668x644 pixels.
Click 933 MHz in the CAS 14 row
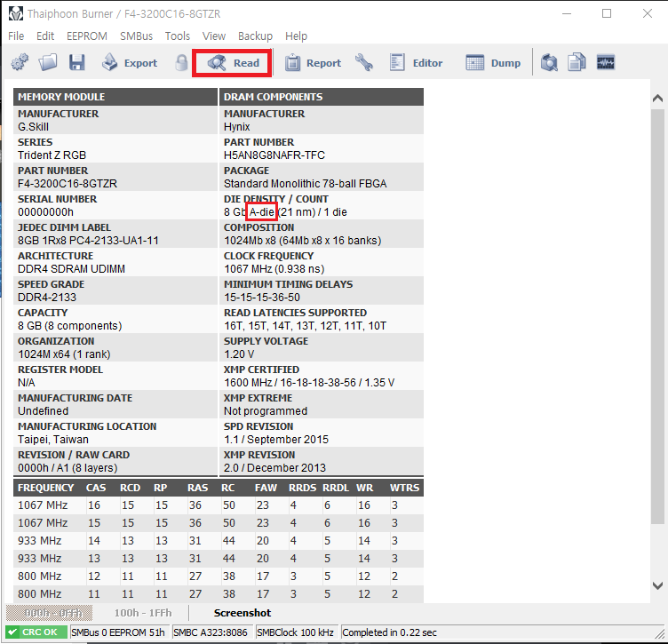pos(40,540)
